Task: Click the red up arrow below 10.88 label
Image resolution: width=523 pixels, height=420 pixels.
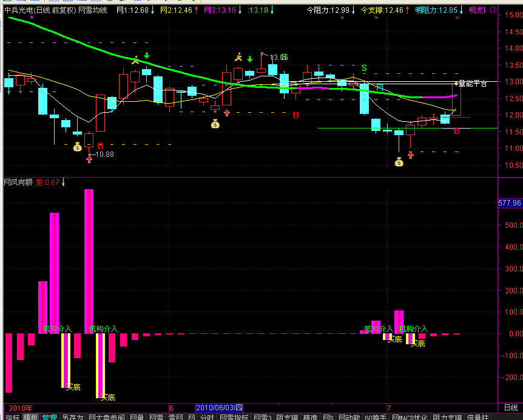Action: (89, 159)
